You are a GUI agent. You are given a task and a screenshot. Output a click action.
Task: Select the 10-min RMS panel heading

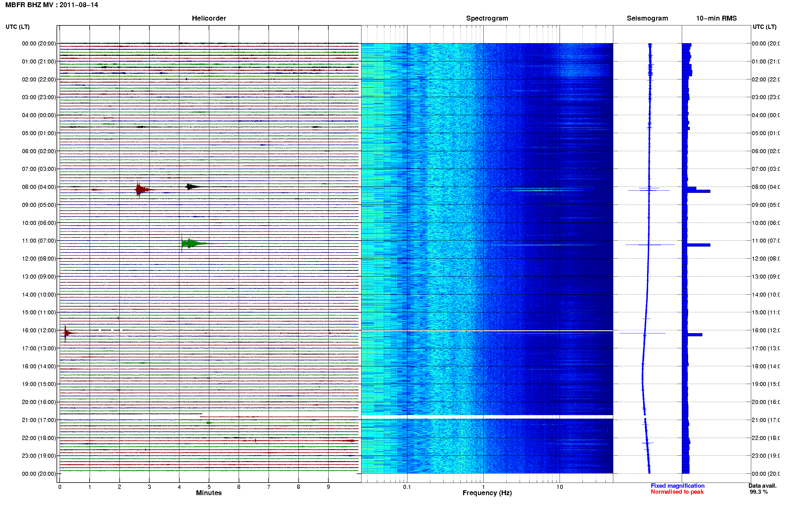pyautogui.click(x=716, y=18)
